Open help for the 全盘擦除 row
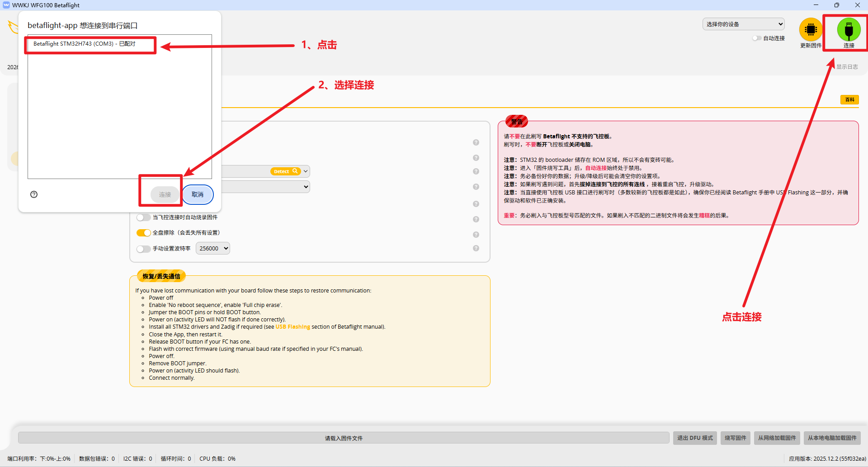Viewport: 868px width, 467px height. click(476, 235)
